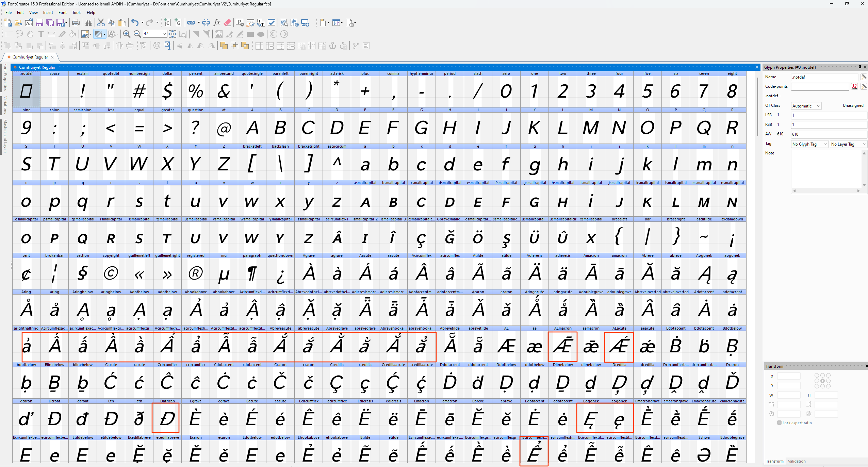Viewport: 868px width, 467px height.
Task: Select the bottom-left transform anchor radio
Action: coord(817,386)
